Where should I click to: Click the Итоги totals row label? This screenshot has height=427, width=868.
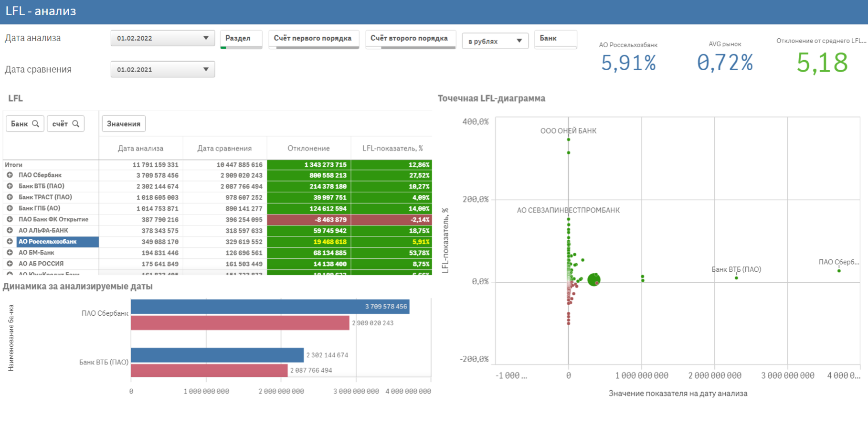[14, 165]
